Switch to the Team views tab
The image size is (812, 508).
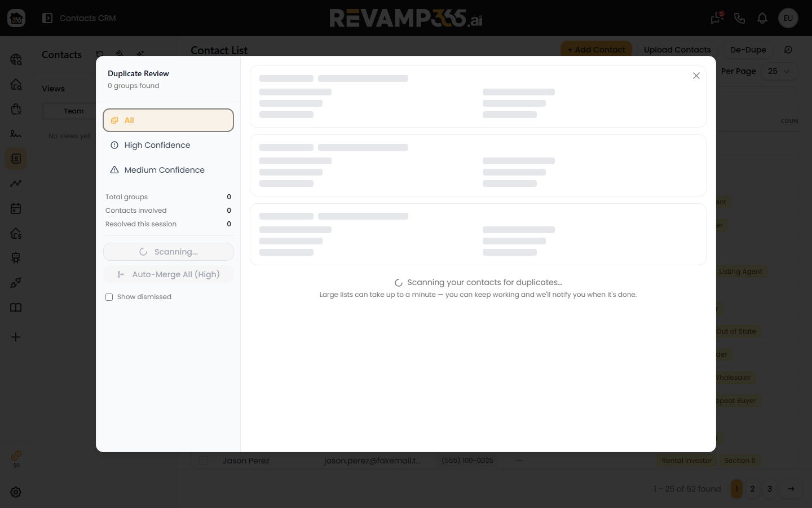coord(73,111)
